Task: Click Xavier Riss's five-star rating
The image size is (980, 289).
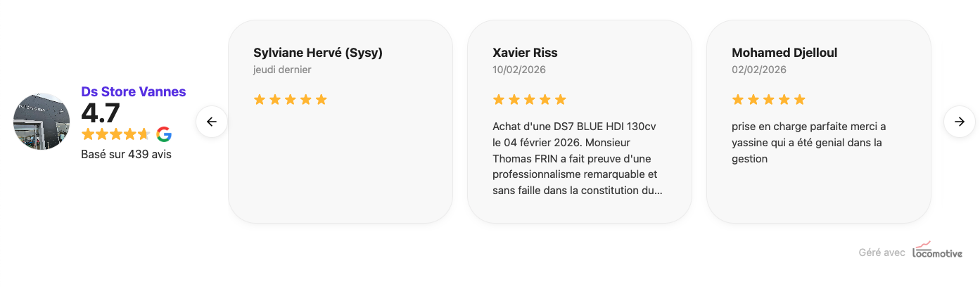Action: tap(529, 100)
